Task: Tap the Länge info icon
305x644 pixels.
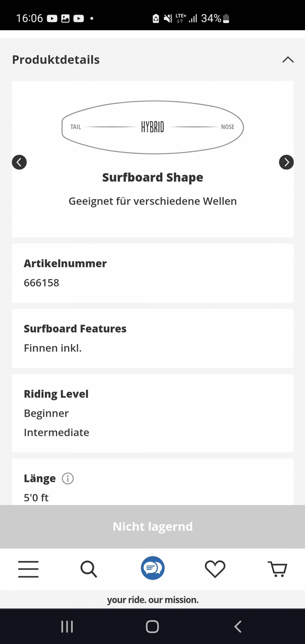Action: point(68,479)
